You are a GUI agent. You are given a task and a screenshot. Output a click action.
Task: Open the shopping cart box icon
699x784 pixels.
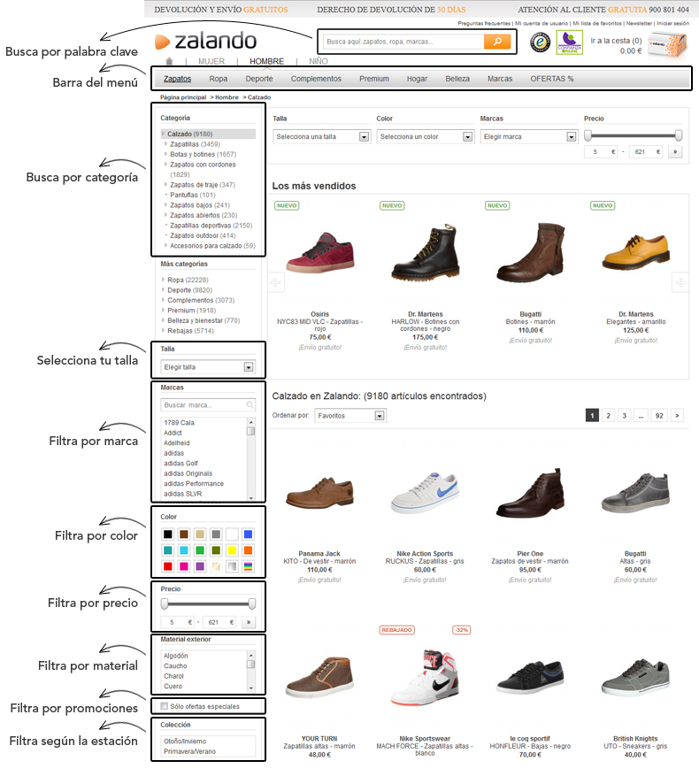(x=667, y=45)
